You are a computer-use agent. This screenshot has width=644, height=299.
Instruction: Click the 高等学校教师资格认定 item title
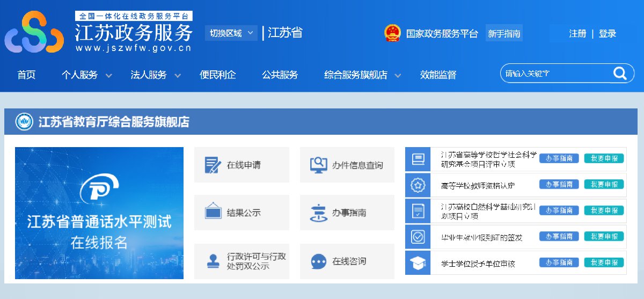[x=478, y=186]
